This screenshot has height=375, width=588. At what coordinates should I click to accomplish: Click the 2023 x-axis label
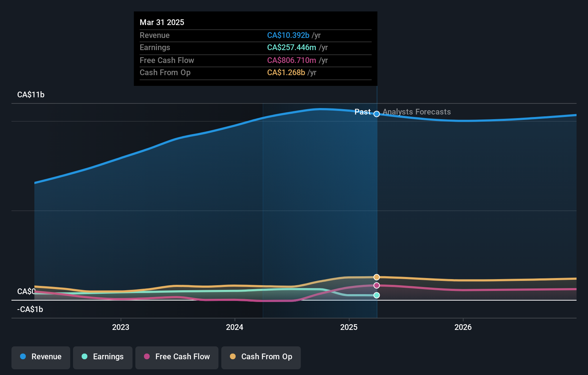(x=121, y=327)
